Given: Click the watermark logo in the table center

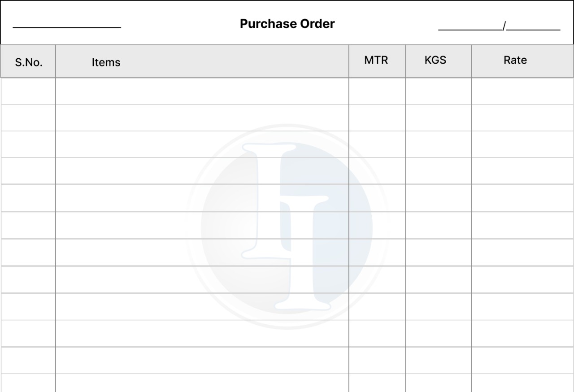Looking at the screenshot, I should click(x=287, y=227).
